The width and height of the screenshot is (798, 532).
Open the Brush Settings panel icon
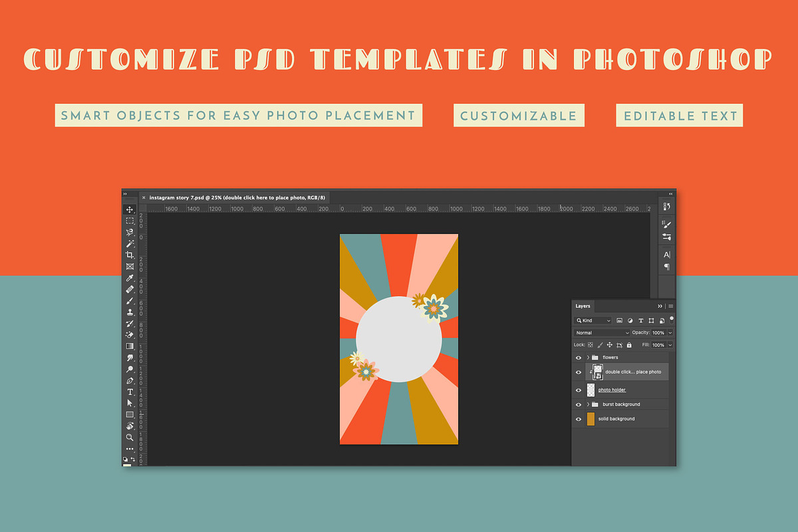[x=667, y=225]
